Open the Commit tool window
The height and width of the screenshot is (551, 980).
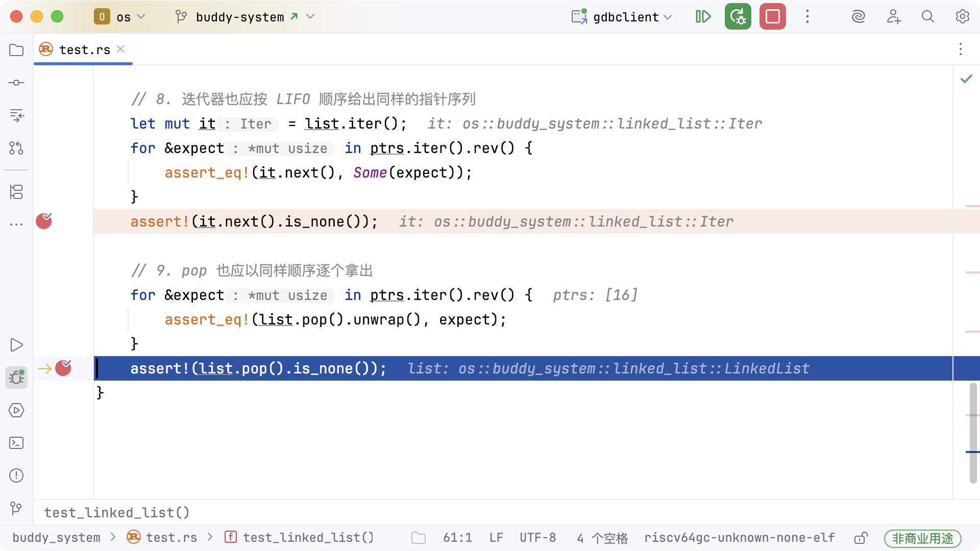coord(16,83)
